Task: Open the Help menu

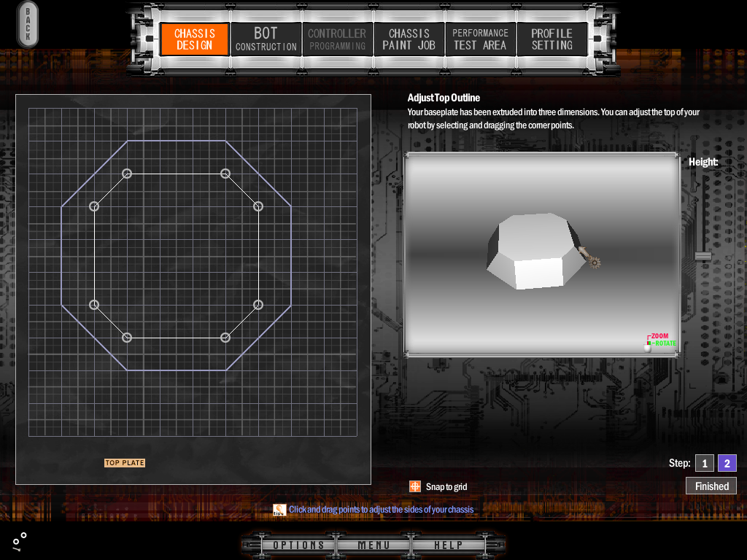Action: point(448,545)
